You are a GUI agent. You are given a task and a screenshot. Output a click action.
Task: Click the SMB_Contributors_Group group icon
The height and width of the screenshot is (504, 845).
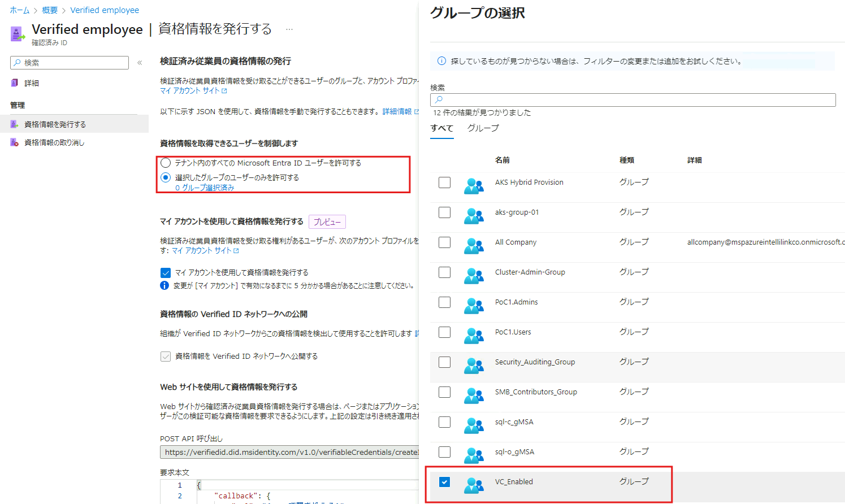(474, 396)
